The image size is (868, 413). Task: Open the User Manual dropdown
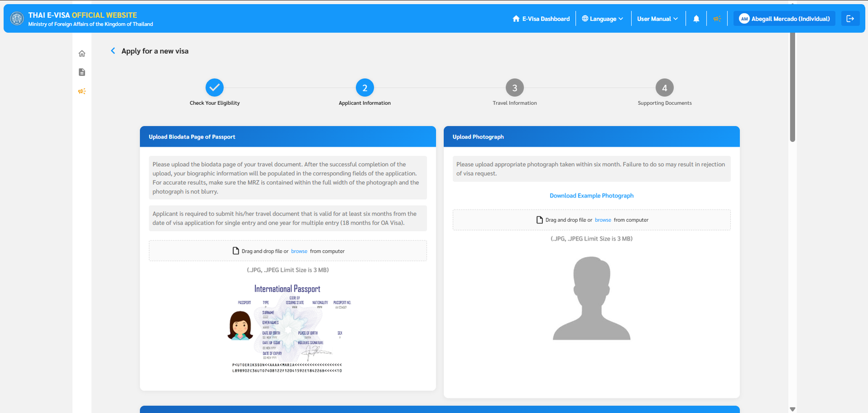pos(658,19)
